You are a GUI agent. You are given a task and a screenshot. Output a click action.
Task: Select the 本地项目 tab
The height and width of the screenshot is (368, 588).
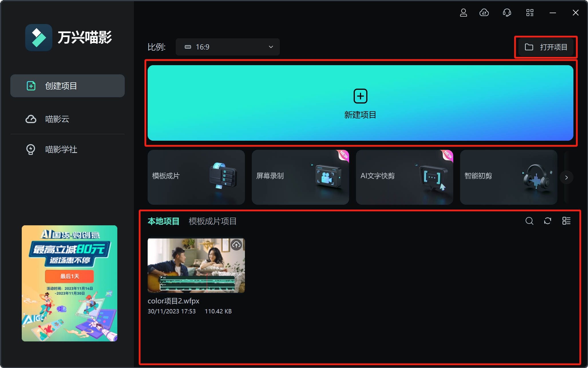(163, 221)
